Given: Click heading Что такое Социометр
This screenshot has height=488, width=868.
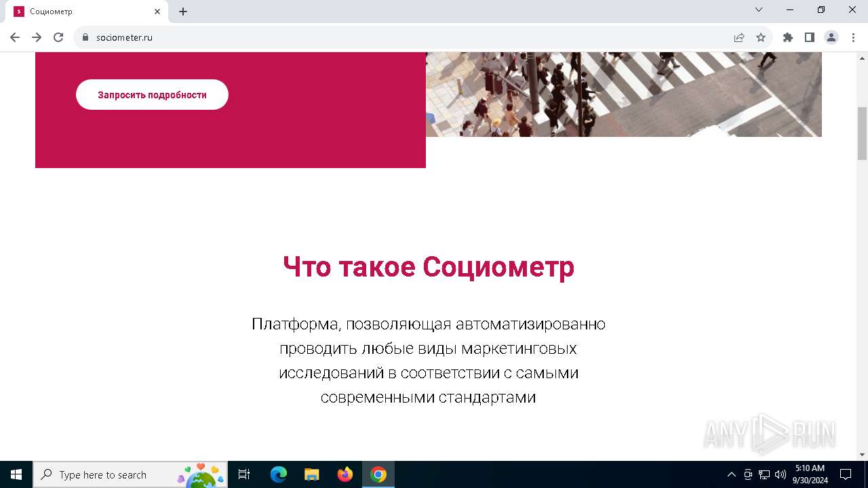Looking at the screenshot, I should [429, 267].
